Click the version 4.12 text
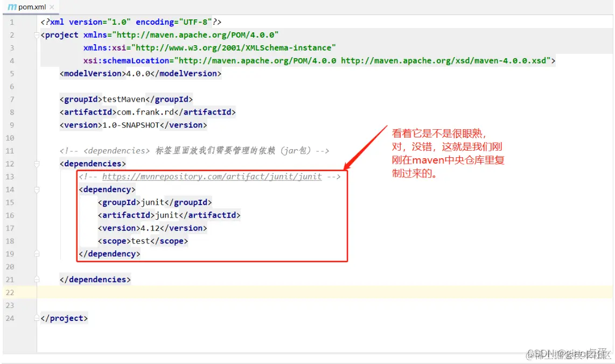The width and height of the screenshot is (615, 364). point(150,228)
